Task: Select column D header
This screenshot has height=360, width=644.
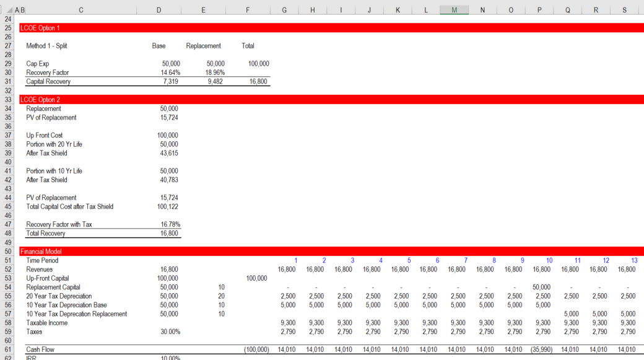Action: tap(159, 9)
